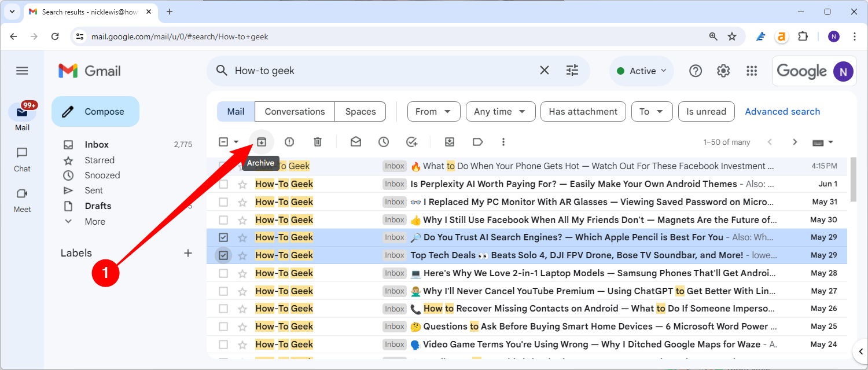
Task: Snooze the selected emails
Action: click(x=382, y=141)
